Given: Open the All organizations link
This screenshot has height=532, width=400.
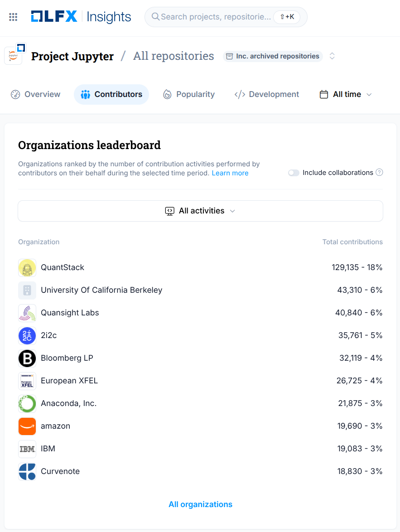Looking at the screenshot, I should (x=201, y=504).
